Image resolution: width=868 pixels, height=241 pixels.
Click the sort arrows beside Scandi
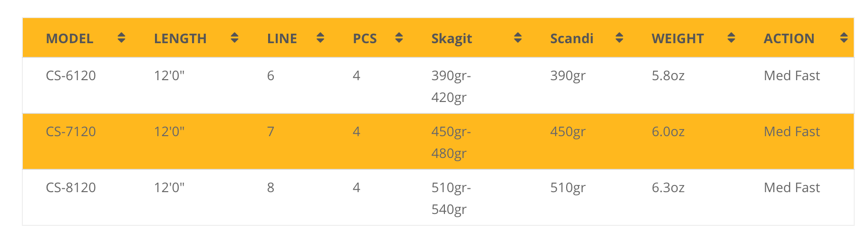click(619, 38)
